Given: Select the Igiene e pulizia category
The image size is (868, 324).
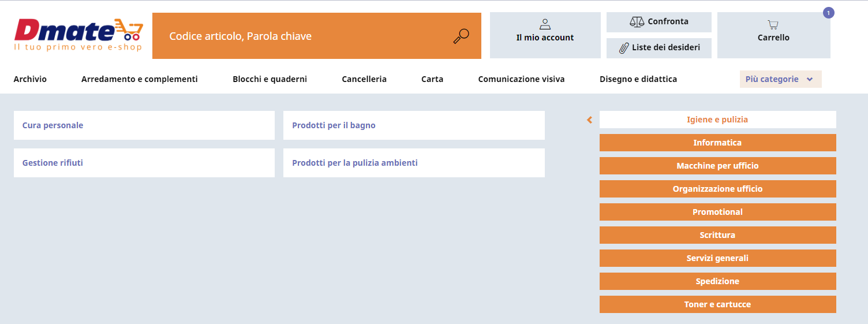Looking at the screenshot, I should click(717, 120).
